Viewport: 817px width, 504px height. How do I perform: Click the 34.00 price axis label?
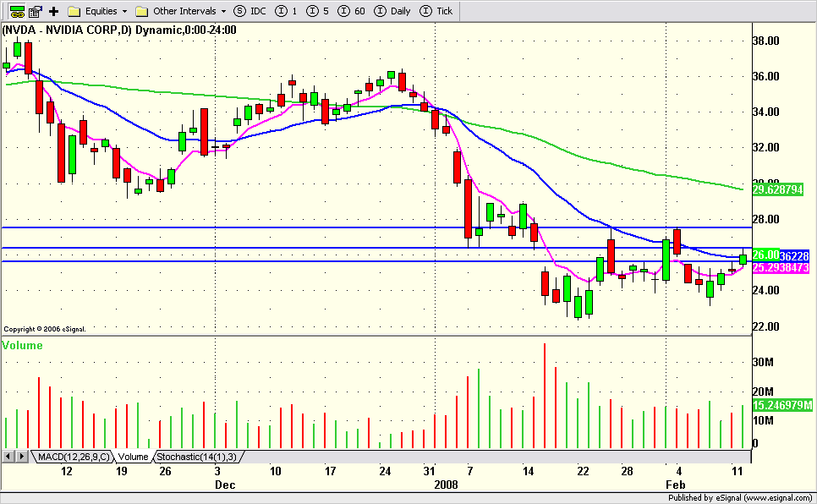(x=766, y=112)
